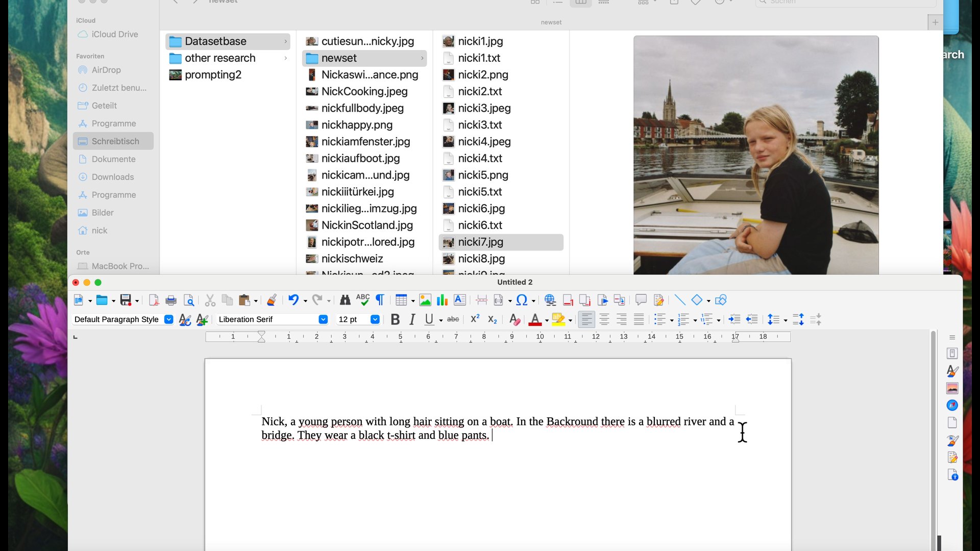Viewport: 980px width, 551px height.
Task: Set paragraph alignment to Justified
Action: 639,319
